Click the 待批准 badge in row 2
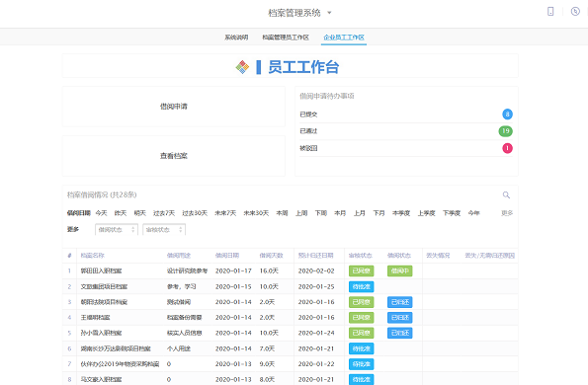 click(362, 286)
